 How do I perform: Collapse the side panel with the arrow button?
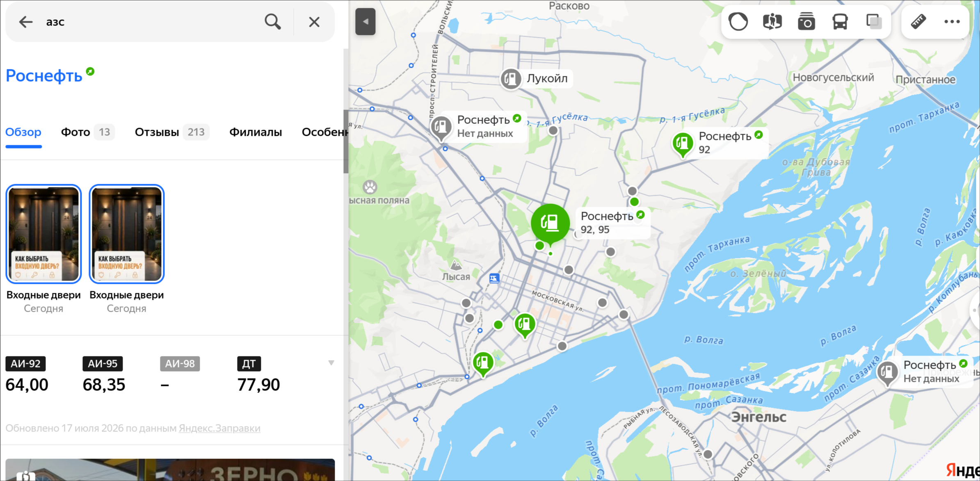pyautogui.click(x=365, y=22)
